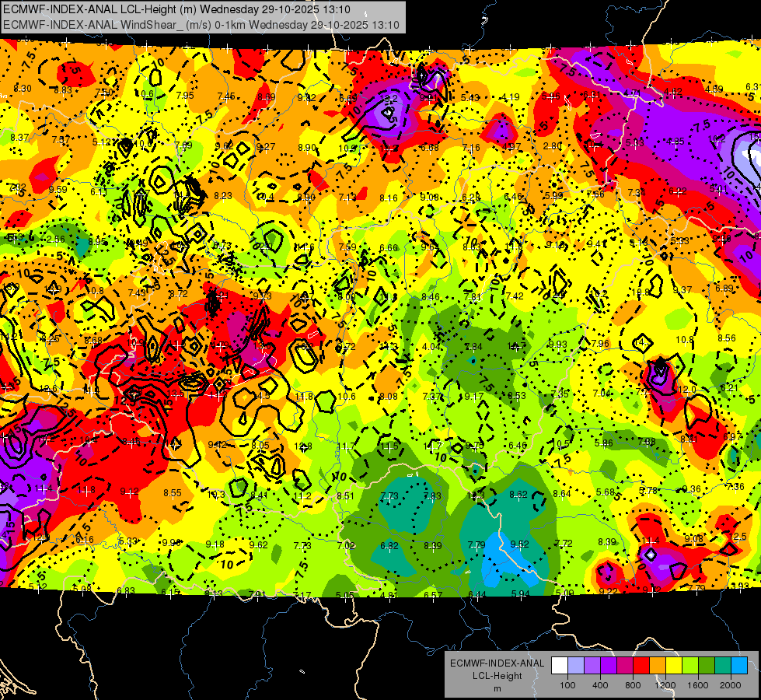Click the magenta swatch in the legend
761x700 pixels.
(x=625, y=666)
